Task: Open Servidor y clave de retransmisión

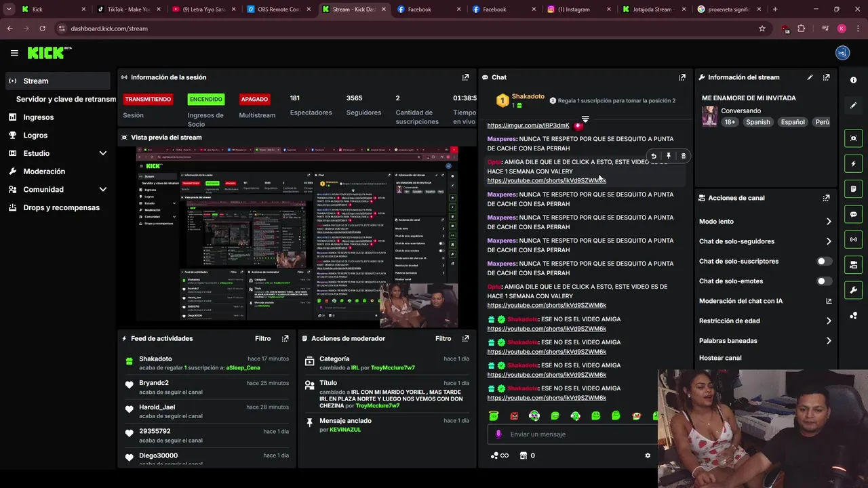Action: point(66,99)
